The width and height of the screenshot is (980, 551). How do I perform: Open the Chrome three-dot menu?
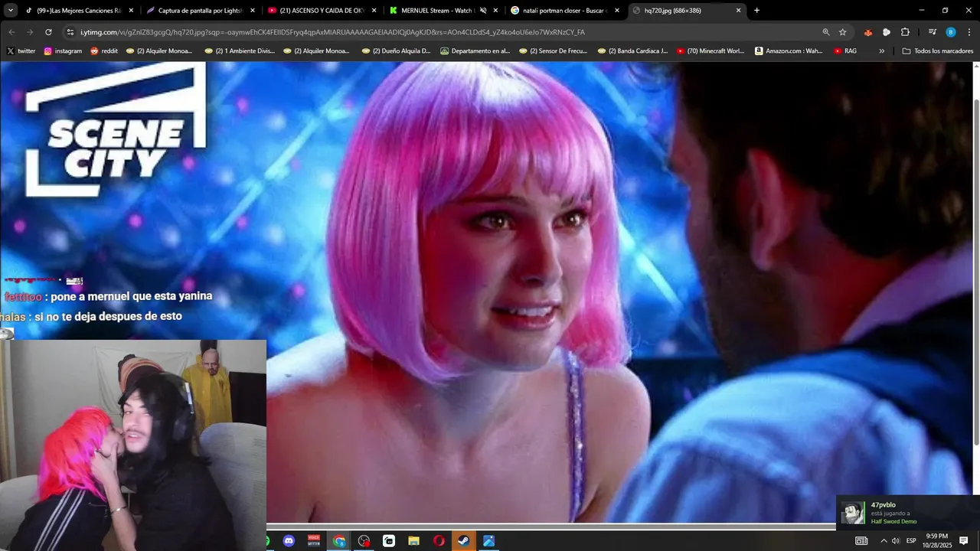tap(969, 32)
